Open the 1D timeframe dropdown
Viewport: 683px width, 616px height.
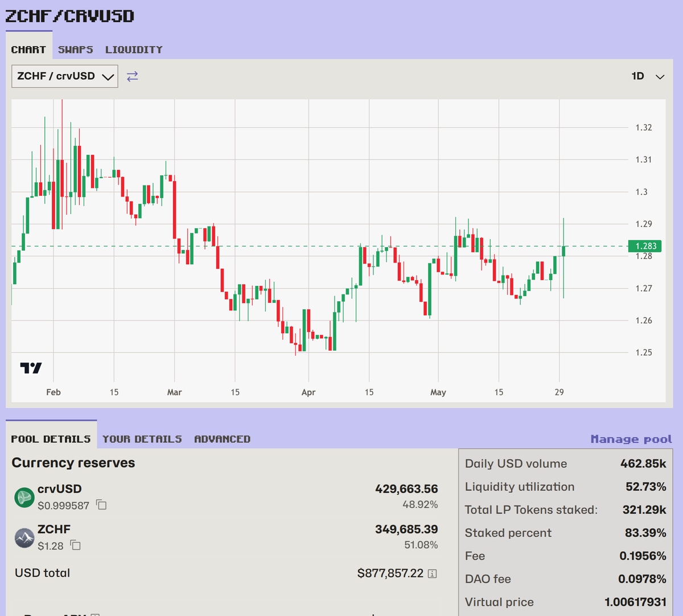pyautogui.click(x=648, y=76)
